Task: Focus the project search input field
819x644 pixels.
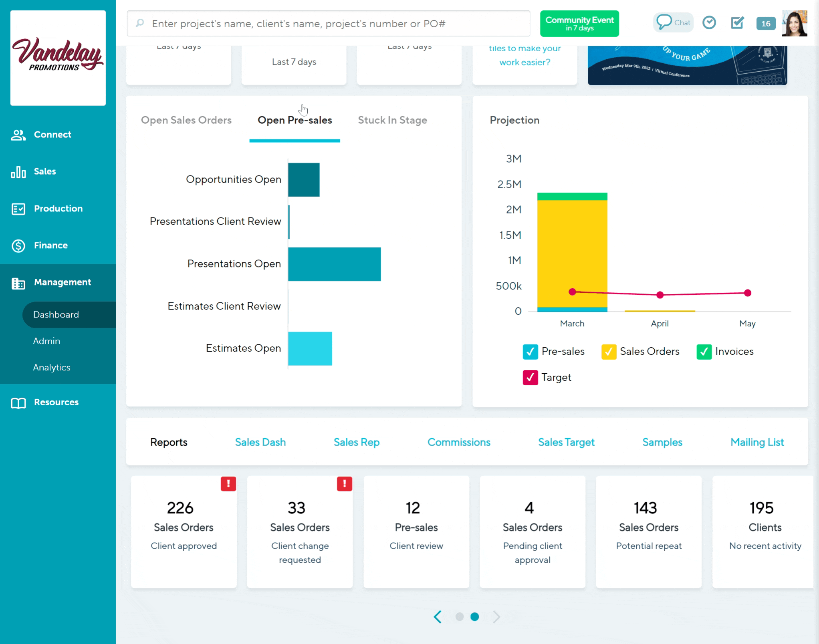Action: click(x=329, y=24)
